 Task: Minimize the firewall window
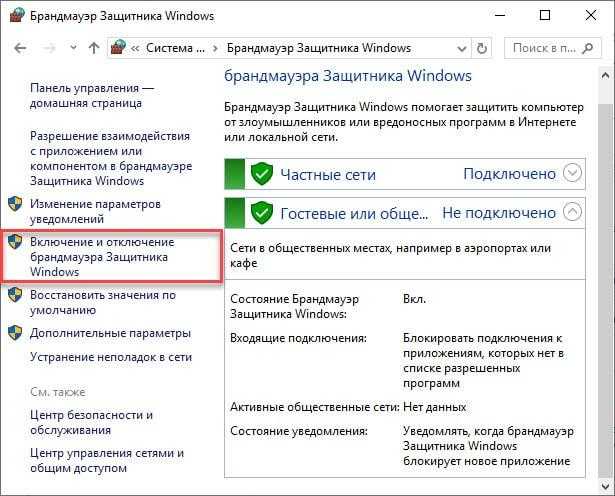(500, 15)
